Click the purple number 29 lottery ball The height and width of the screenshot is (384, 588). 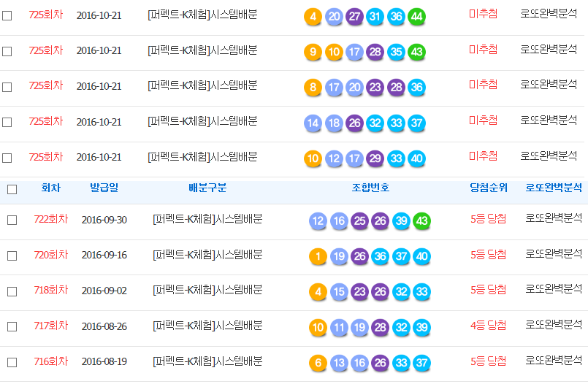[375, 158]
